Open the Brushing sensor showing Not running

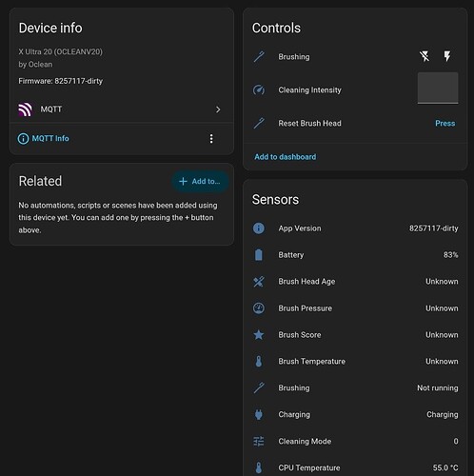(355, 387)
